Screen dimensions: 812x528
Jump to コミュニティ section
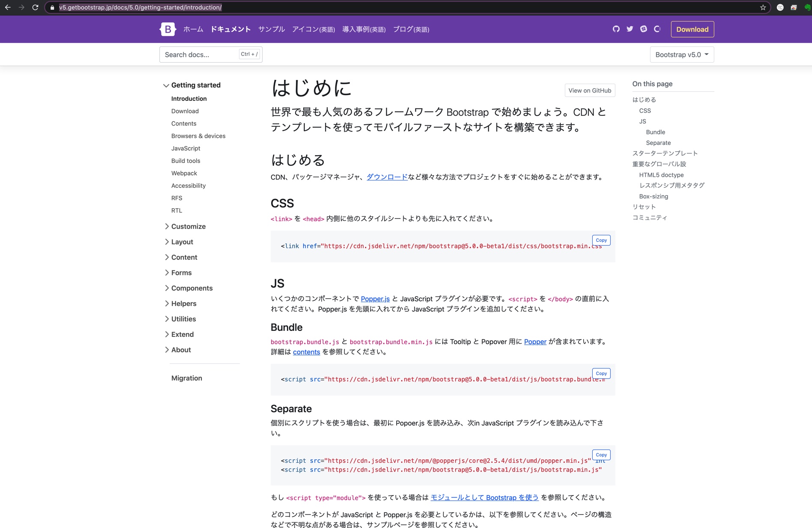coord(650,218)
